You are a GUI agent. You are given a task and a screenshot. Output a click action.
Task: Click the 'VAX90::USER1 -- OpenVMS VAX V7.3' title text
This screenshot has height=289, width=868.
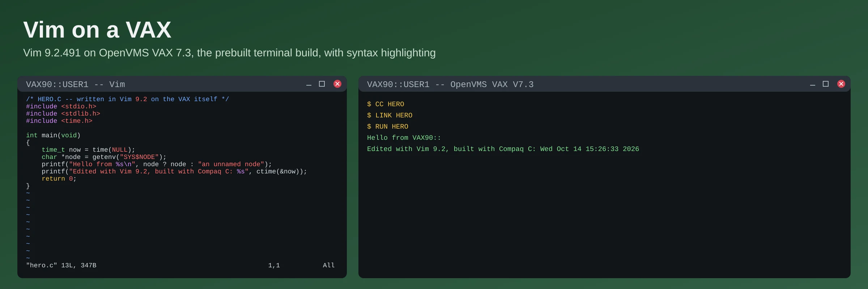tap(450, 85)
